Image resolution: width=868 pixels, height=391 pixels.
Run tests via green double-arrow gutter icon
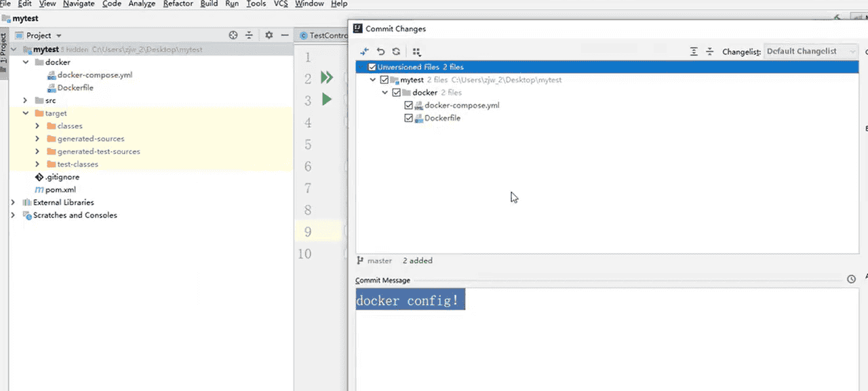pyautogui.click(x=327, y=77)
